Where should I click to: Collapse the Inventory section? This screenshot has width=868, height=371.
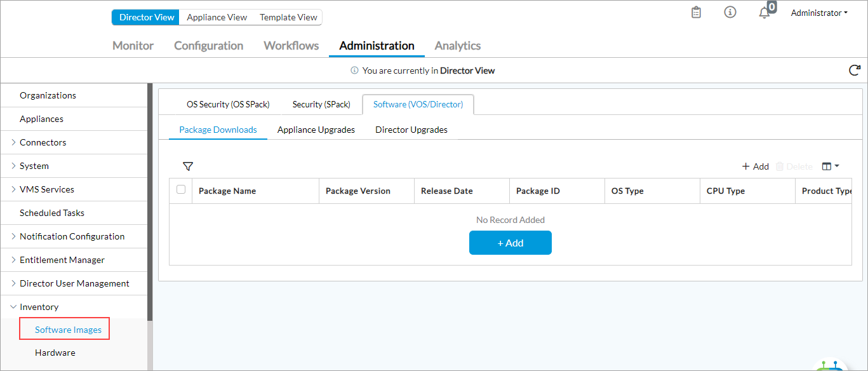coord(14,307)
